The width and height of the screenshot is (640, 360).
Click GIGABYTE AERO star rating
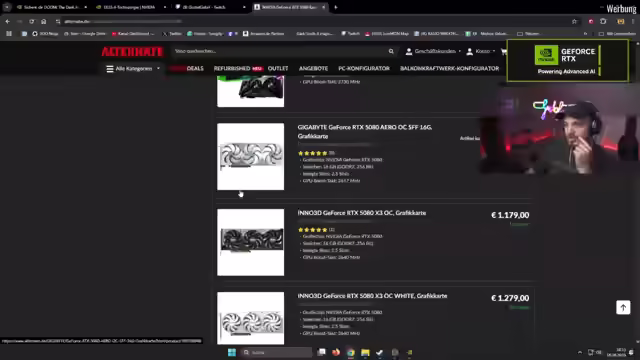click(x=313, y=153)
